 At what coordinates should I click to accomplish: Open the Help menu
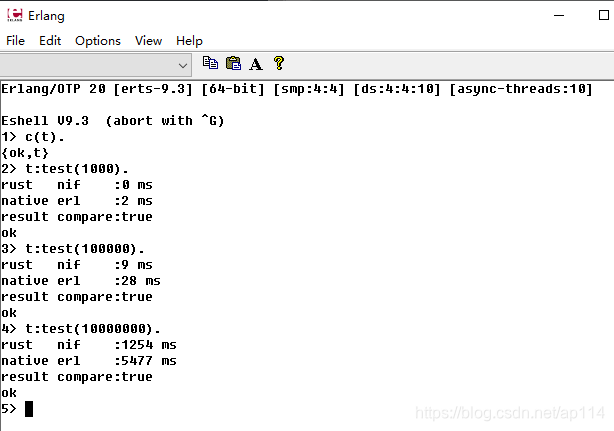tap(189, 41)
